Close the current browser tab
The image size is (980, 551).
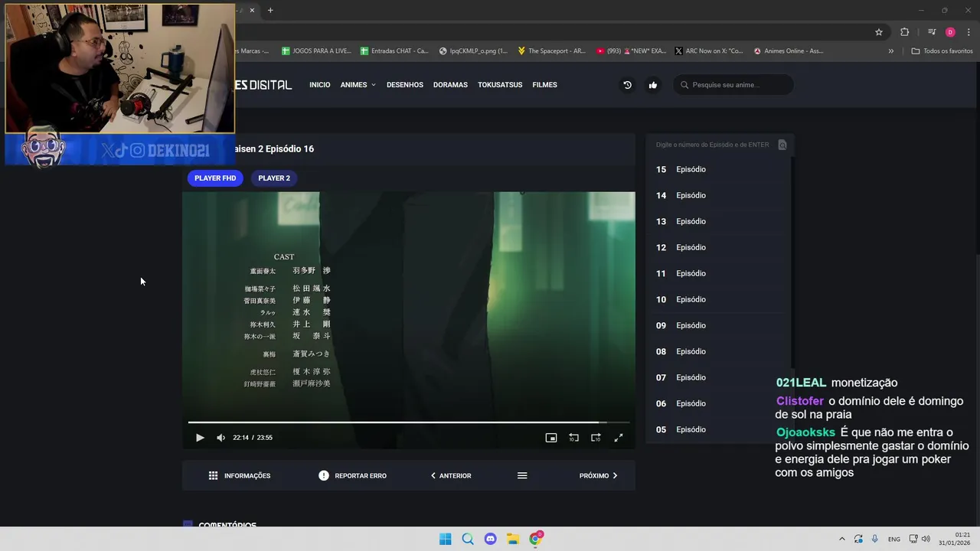[252, 10]
